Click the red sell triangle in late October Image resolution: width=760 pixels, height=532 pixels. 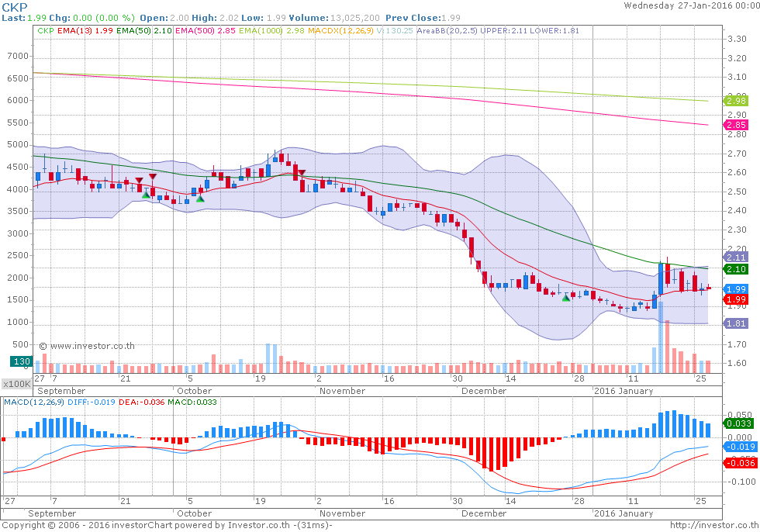[x=302, y=173]
